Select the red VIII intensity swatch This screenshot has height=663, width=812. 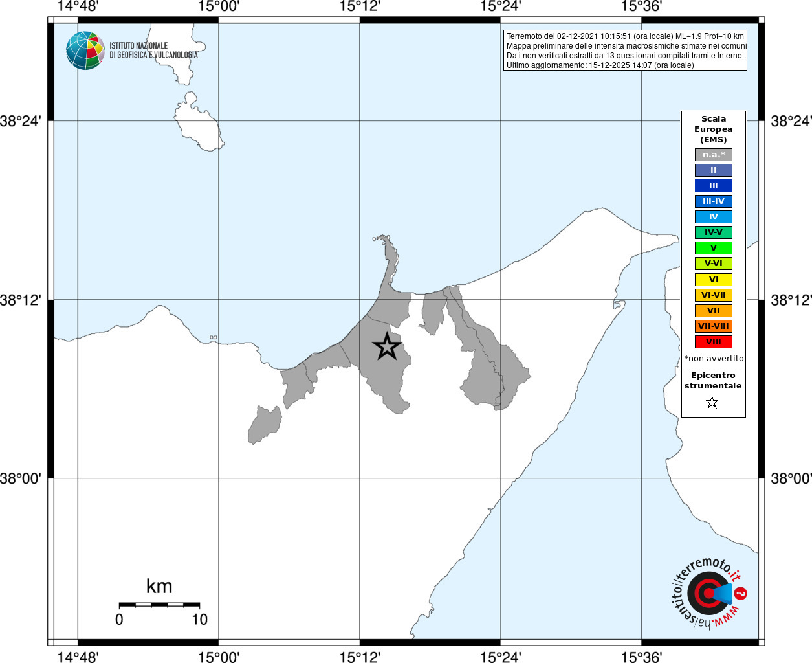click(x=713, y=342)
